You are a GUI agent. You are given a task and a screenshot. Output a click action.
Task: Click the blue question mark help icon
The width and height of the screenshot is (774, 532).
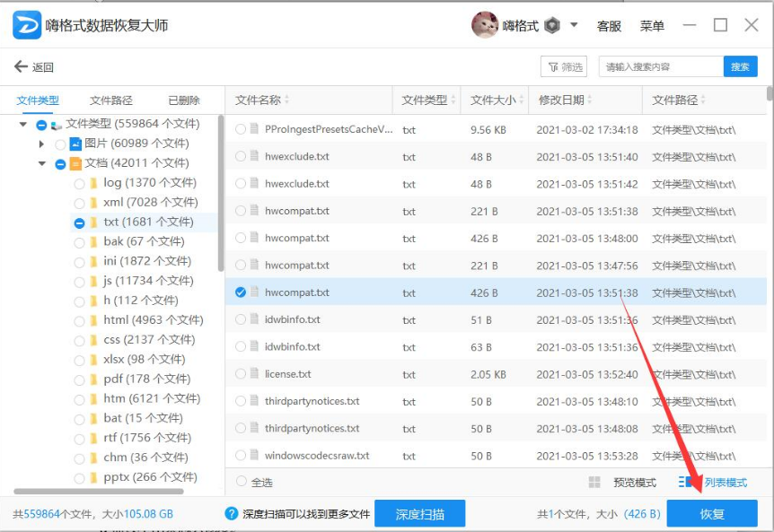pyautogui.click(x=232, y=514)
